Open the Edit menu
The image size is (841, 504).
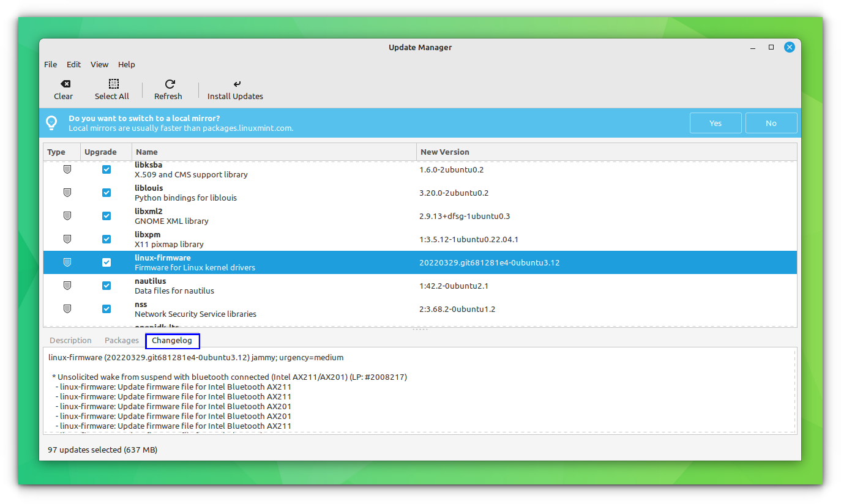[73, 64]
